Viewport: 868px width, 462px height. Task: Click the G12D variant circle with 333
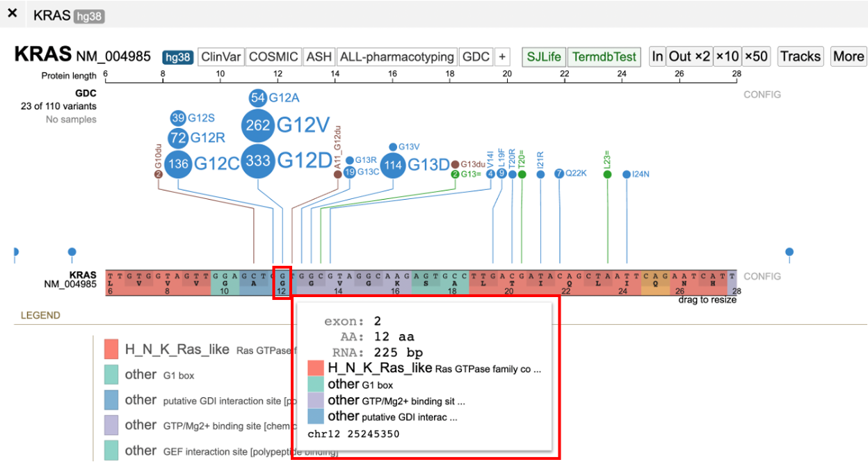pyautogui.click(x=258, y=161)
